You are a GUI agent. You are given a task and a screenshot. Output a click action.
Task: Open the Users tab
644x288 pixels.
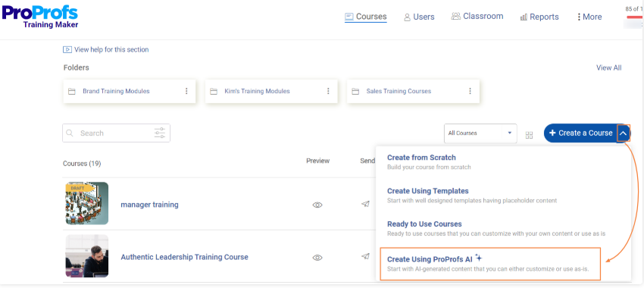[419, 17]
